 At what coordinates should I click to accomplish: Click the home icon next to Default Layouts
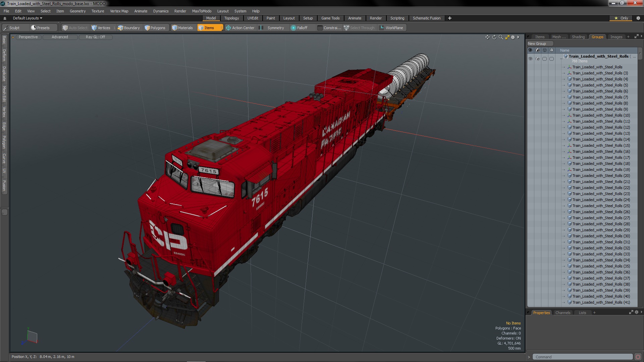pyautogui.click(x=5, y=18)
